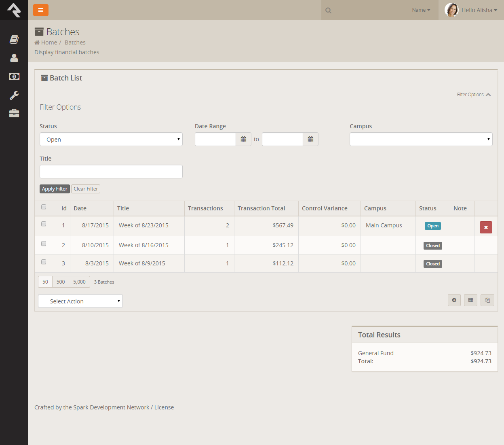Go to Home in the breadcrumb

click(49, 42)
